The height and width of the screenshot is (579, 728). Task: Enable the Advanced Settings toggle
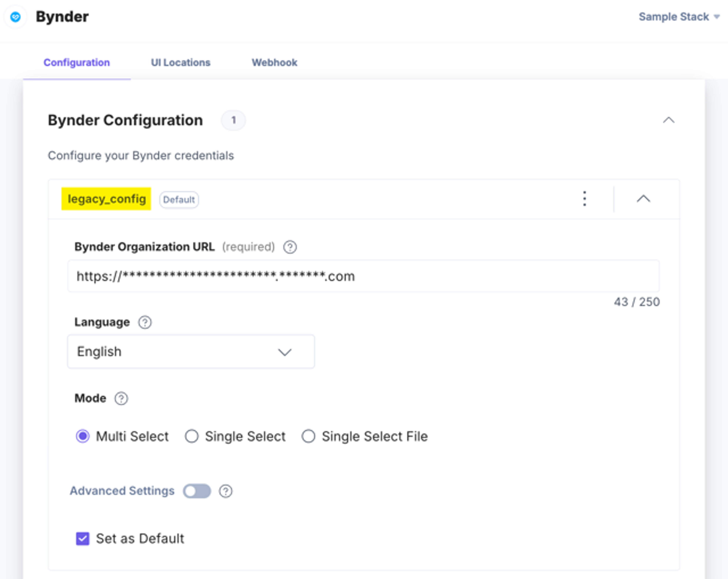click(197, 491)
